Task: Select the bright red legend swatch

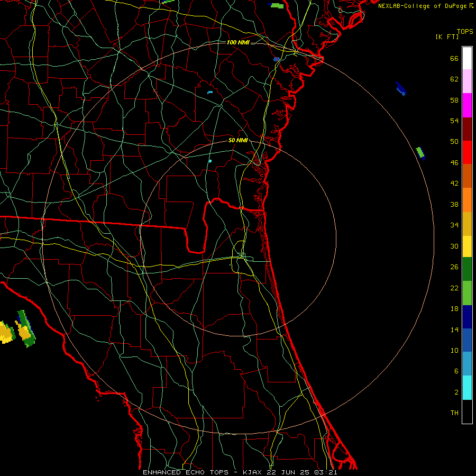Action: pos(467,152)
